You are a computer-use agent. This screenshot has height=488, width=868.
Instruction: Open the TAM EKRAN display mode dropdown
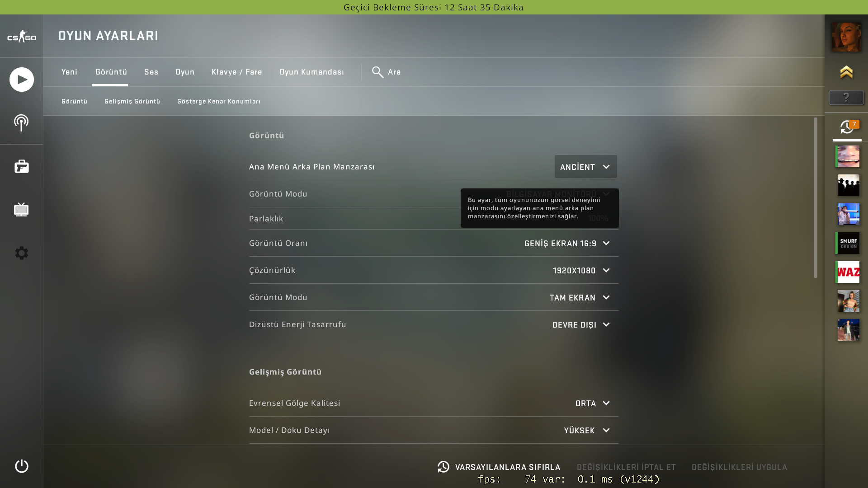[580, 298]
